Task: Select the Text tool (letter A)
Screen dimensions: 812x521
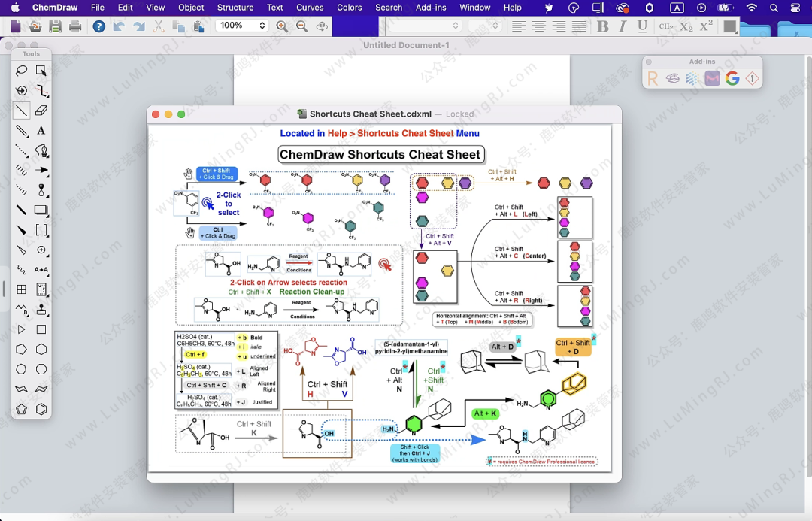Action: point(41,131)
